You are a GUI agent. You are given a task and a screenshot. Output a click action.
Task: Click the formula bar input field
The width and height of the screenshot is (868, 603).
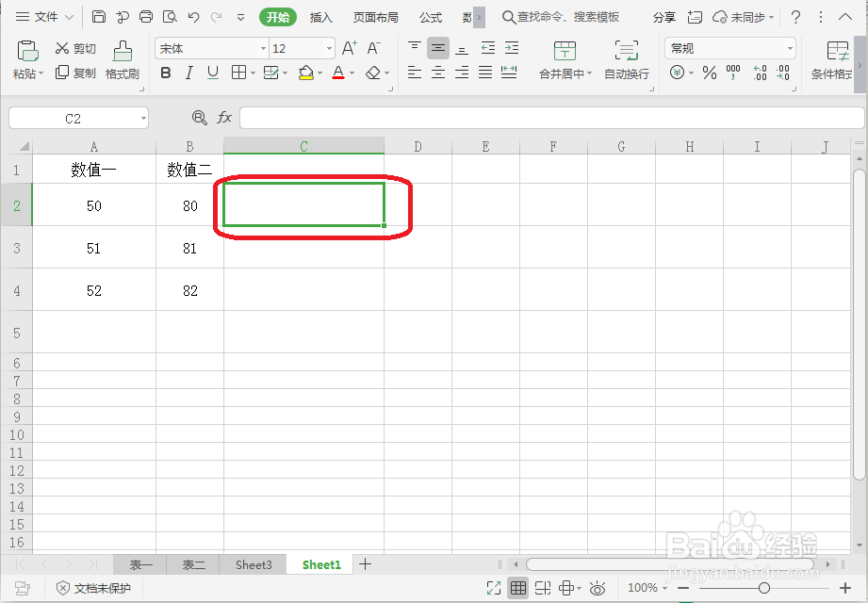[551, 118]
